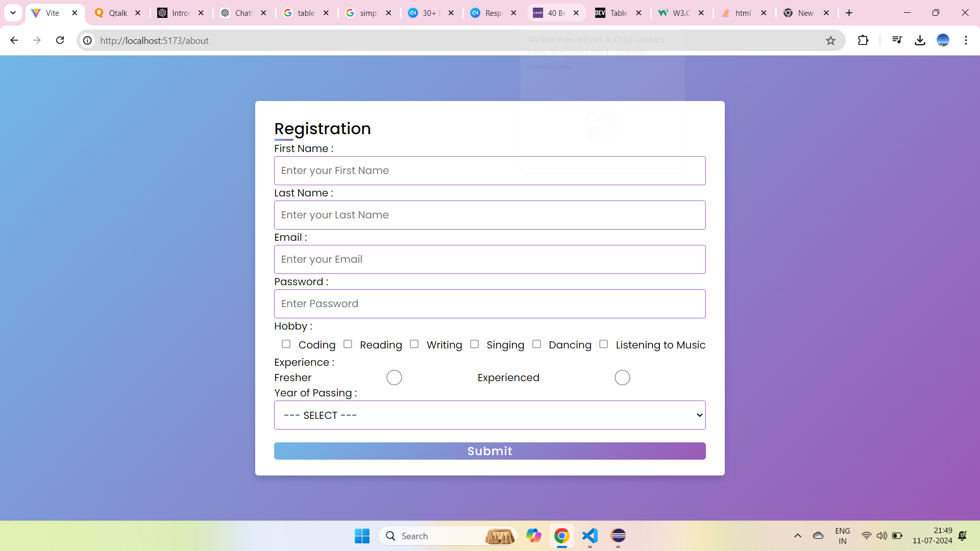Open Chrome three-dot menu
This screenshot has height=551, width=980.
click(x=966, y=40)
